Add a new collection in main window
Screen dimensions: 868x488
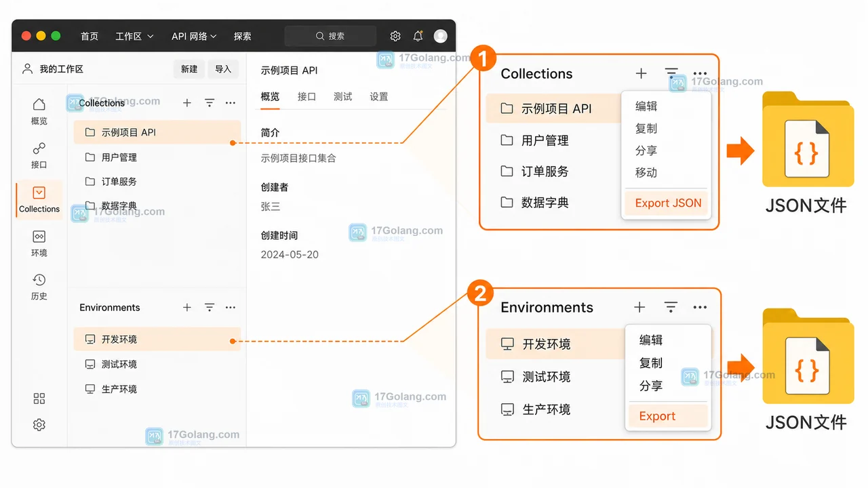tap(187, 103)
